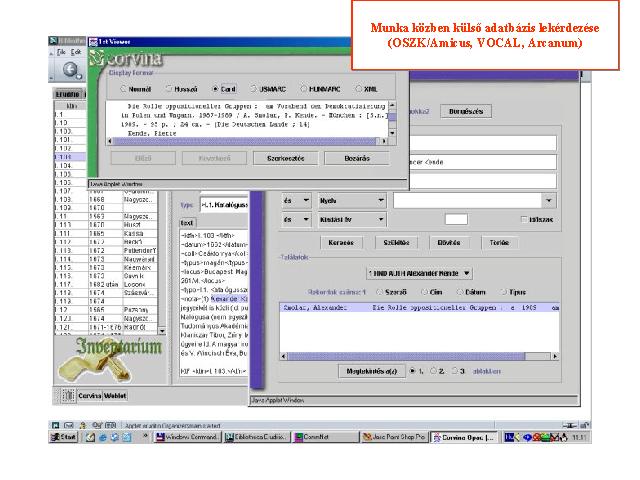640x480 pixels.
Task: Click the Böngészés button
Action: coord(466,111)
